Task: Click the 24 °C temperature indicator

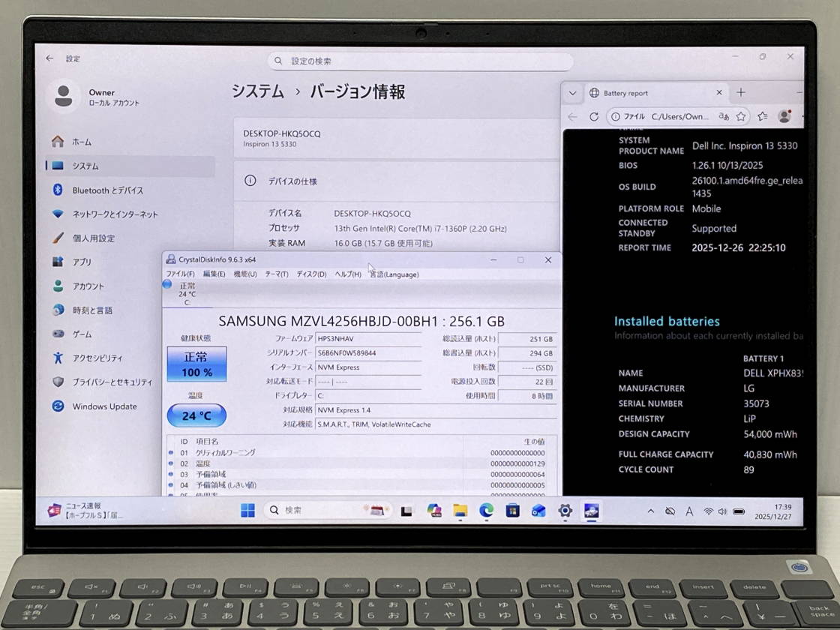Action: point(196,415)
